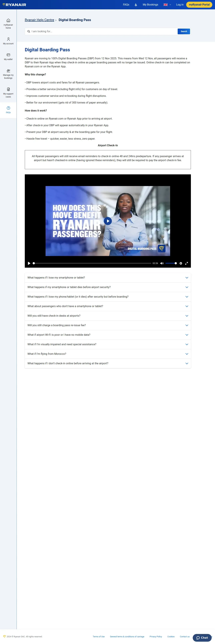Viewport: 215px width, 644px height.
Task: Play the video using the center play button
Action: (x=108, y=221)
